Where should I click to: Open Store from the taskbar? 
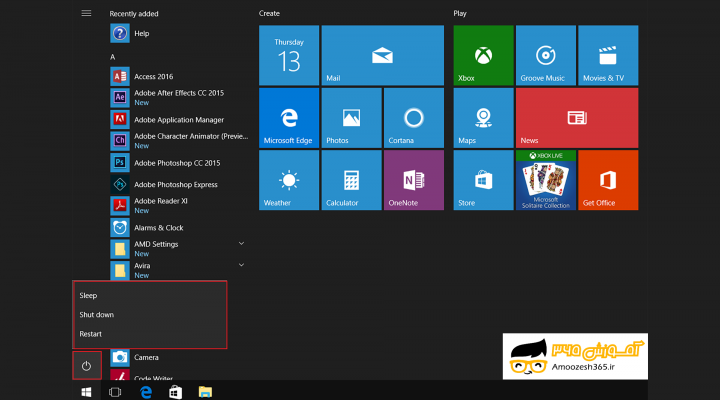pyautogui.click(x=175, y=392)
